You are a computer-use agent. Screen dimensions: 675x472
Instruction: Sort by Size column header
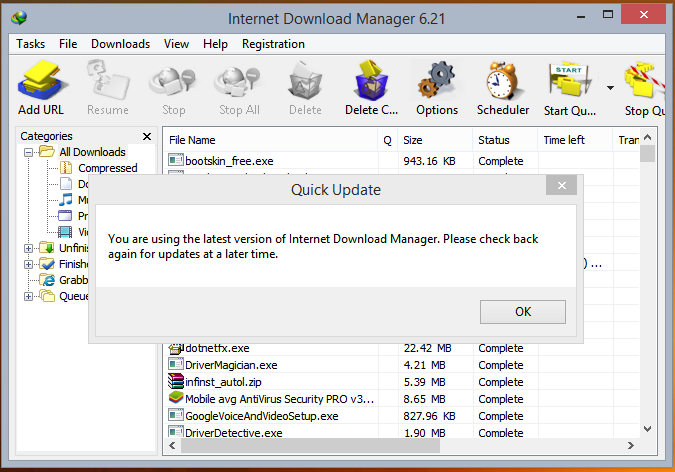coord(435,140)
